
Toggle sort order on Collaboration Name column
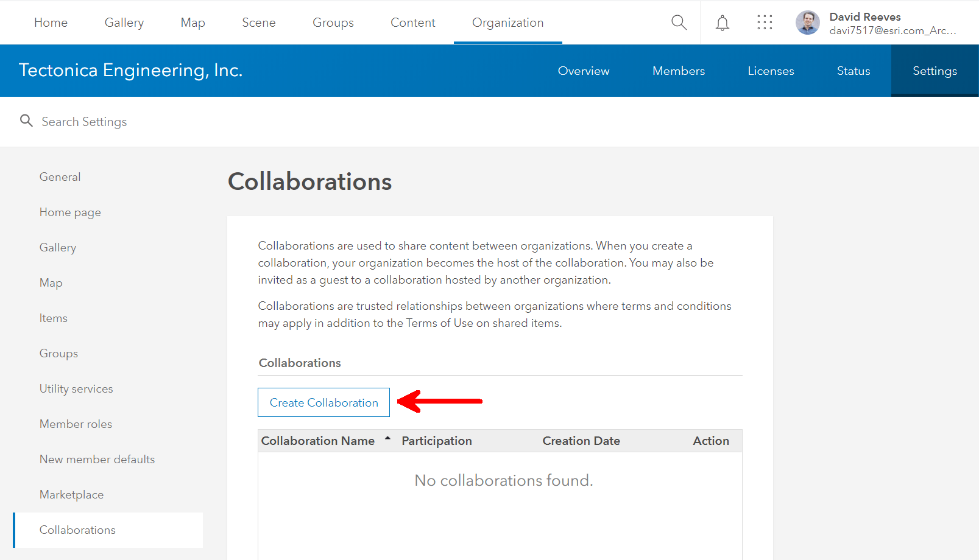[x=388, y=440]
